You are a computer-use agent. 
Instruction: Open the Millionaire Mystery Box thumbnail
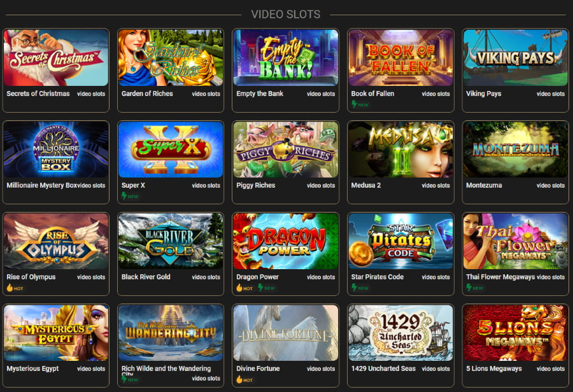56,150
